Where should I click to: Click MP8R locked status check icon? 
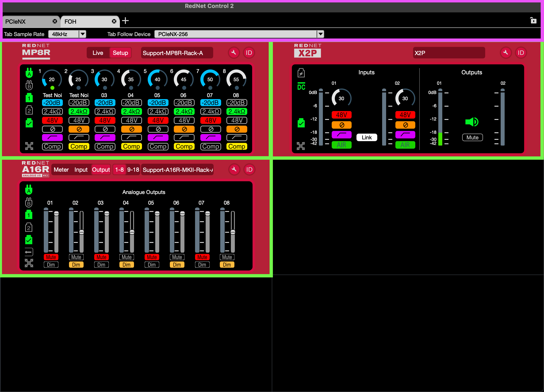[29, 123]
